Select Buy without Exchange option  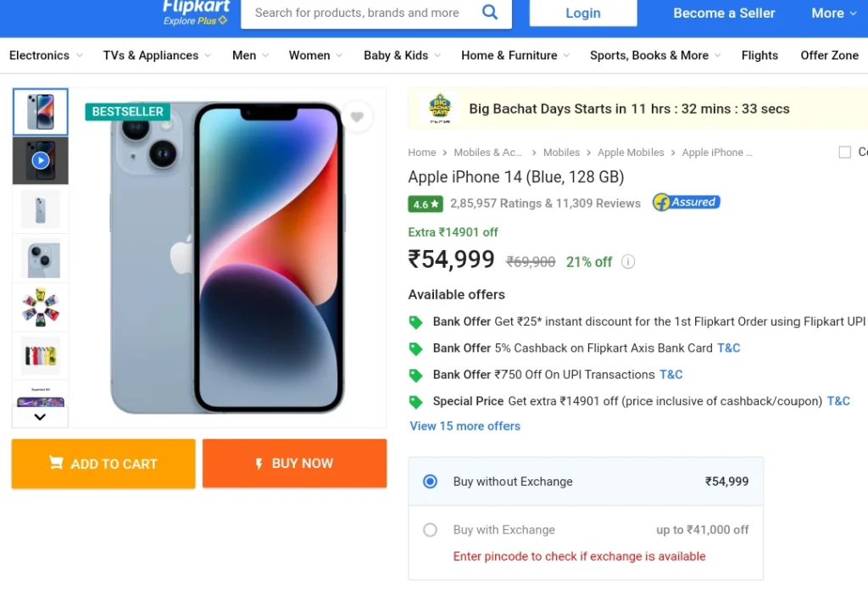pos(586,482)
